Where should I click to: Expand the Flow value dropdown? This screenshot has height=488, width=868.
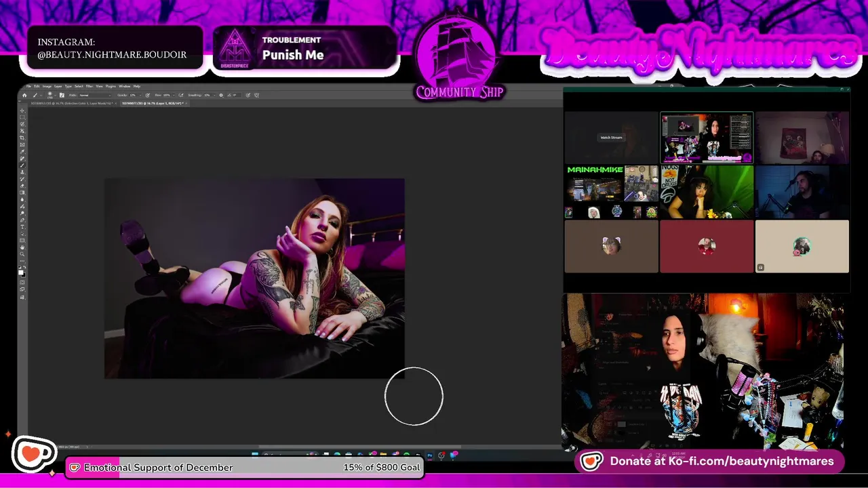tap(174, 96)
